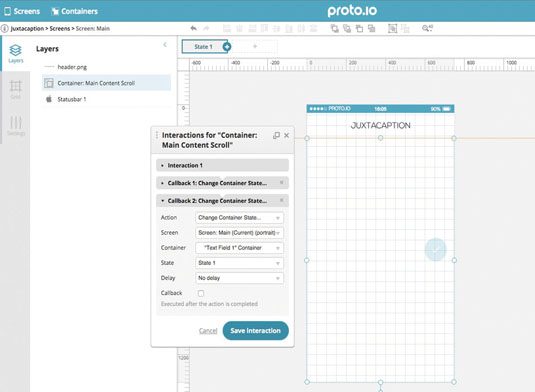The image size is (535, 392).
Task: Open the Container dropdown
Action: coord(239,248)
